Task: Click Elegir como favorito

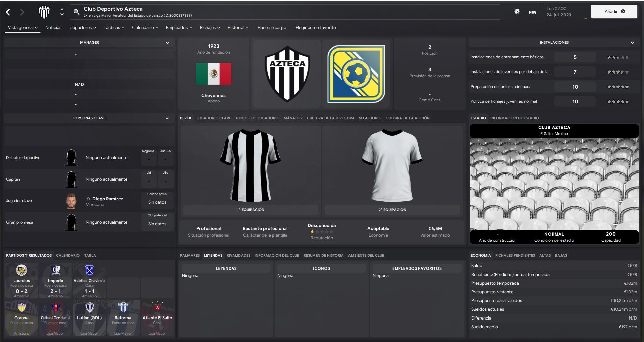Action: [316, 28]
